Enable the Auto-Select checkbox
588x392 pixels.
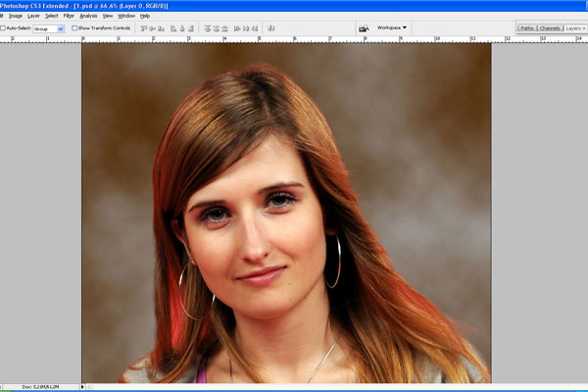click(x=3, y=28)
